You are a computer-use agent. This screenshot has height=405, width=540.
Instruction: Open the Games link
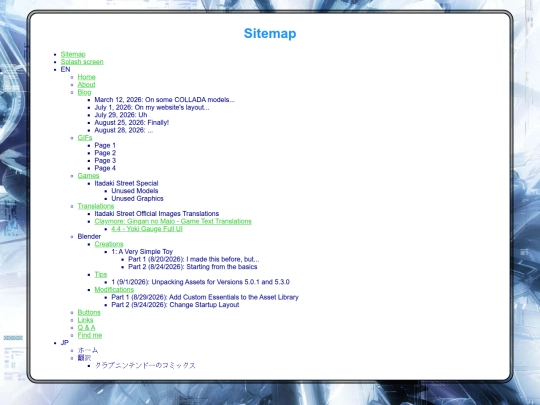(88, 176)
